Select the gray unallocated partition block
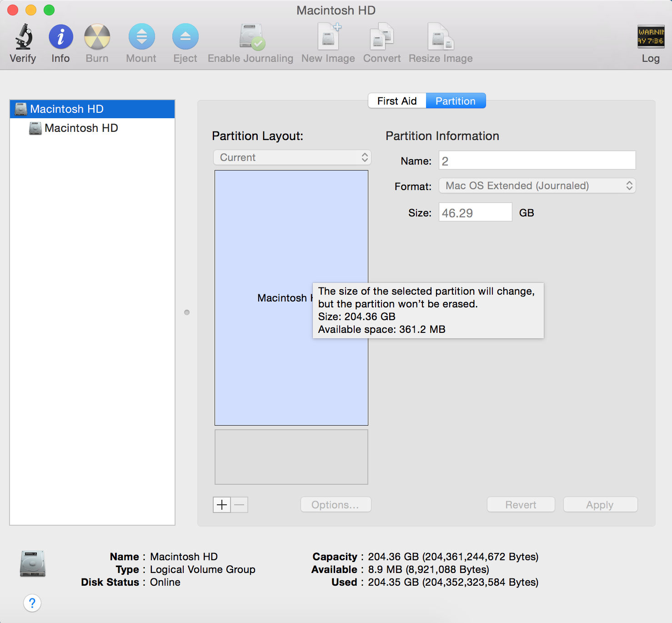 point(291,457)
